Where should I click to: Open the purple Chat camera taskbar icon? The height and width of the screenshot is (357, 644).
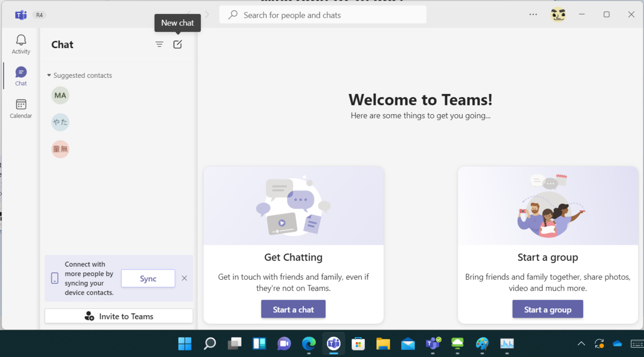click(x=284, y=344)
